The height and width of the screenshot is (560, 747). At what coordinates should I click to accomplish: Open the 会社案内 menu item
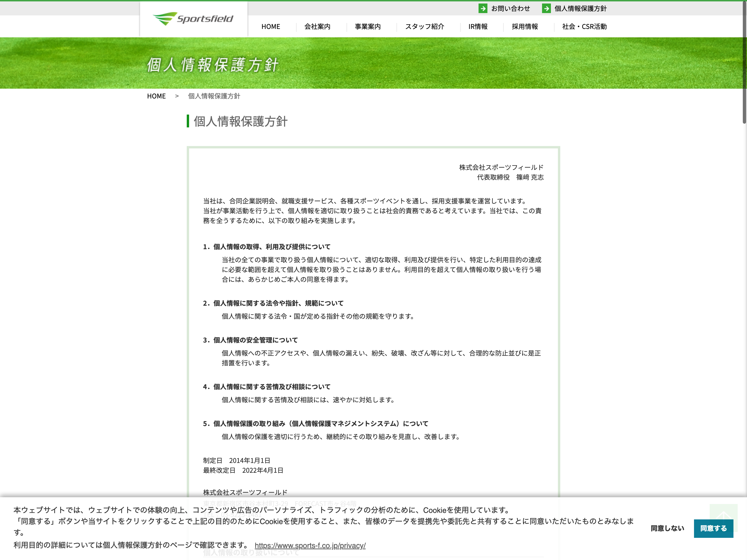click(317, 27)
